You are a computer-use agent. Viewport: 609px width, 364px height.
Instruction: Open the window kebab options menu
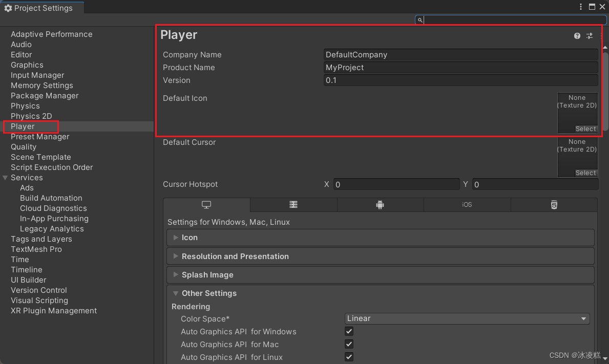pos(581,7)
